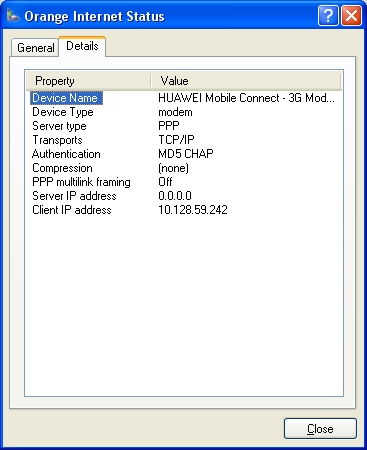This screenshot has width=367, height=450.
Task: Click the Property column header
Action: click(x=88, y=81)
